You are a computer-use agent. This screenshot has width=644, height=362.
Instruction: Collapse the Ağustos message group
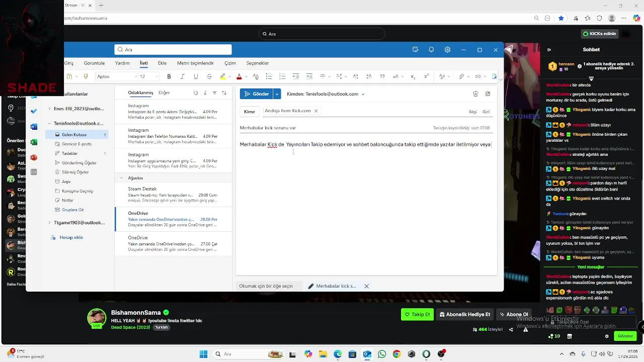121,178
